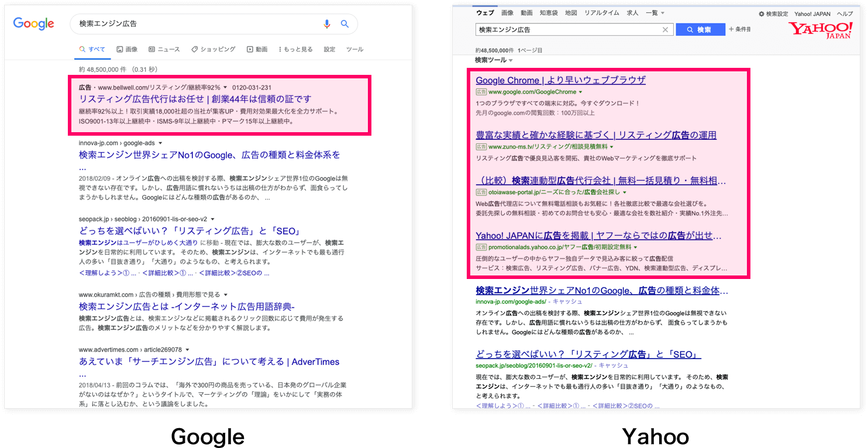Expand the dropdown arrow beside bellwell.com ad URL

[225, 88]
